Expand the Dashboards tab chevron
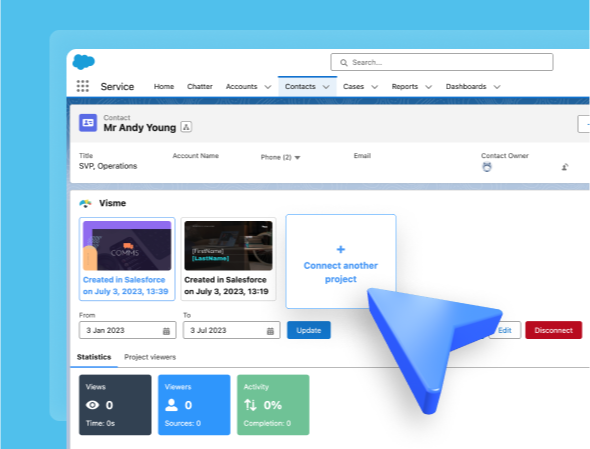Screen dimensions: 590x449 tap(497, 87)
